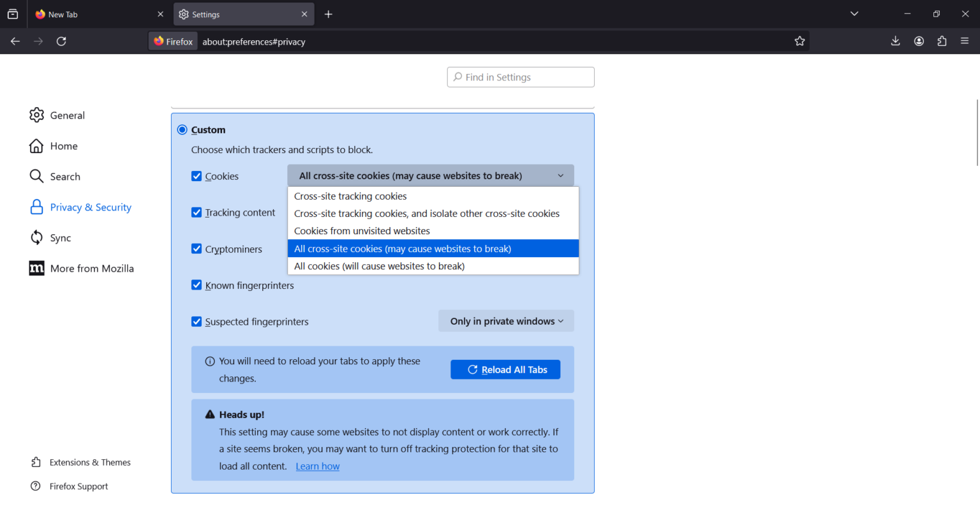Open Extensions & Themes
This screenshot has width=980, height=518.
pyautogui.click(x=89, y=462)
